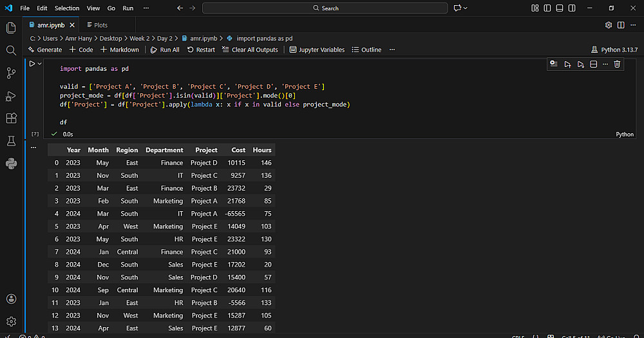The image size is (644, 338).
Task: Toggle the primary side bar
Action: [x=547, y=8]
